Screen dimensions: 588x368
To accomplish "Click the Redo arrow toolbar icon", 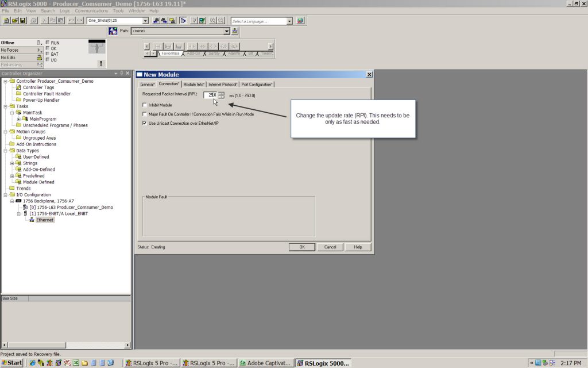I will (79, 21).
